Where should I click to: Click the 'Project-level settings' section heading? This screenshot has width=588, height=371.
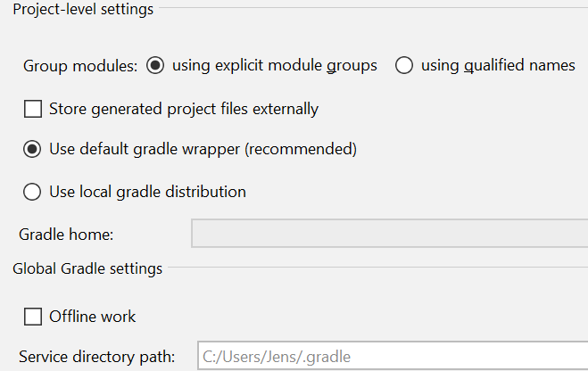83,9
